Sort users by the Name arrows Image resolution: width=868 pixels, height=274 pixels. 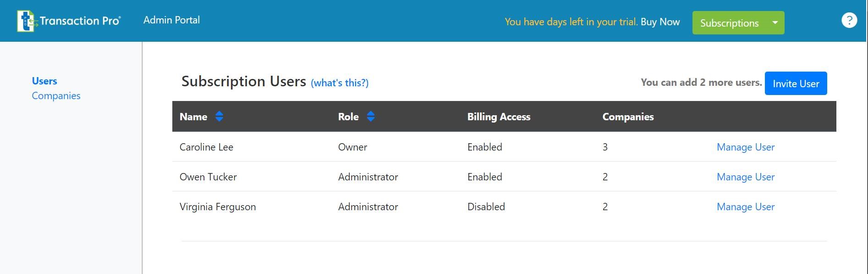click(x=219, y=117)
